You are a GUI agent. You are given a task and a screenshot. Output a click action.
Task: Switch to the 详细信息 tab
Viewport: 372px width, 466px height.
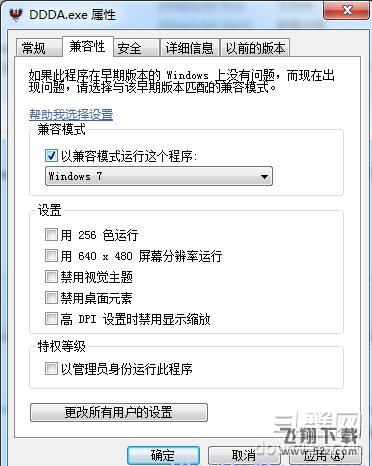click(189, 48)
